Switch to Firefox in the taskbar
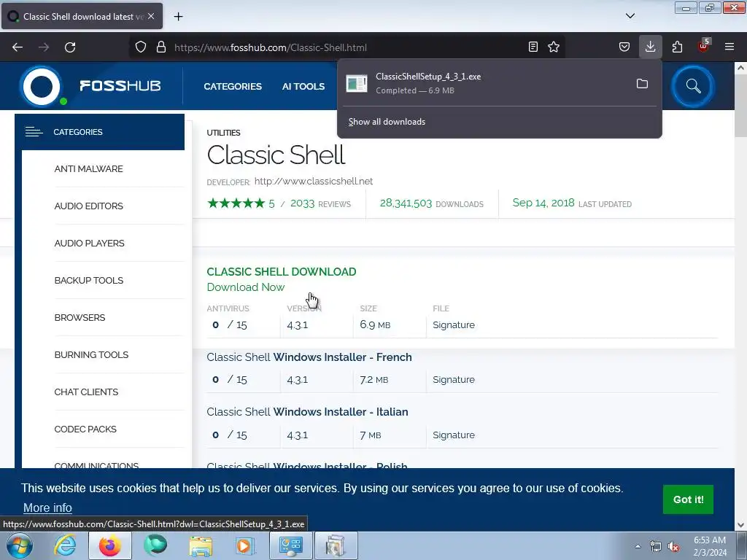Viewport: 747px width, 560px height. 110,545
